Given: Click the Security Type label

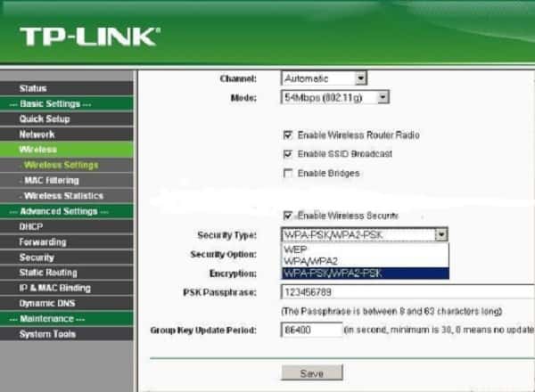Looking at the screenshot, I should point(226,235).
